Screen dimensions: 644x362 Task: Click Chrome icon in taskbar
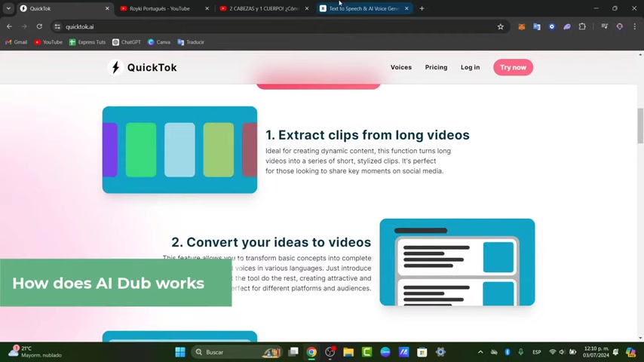[311, 352]
